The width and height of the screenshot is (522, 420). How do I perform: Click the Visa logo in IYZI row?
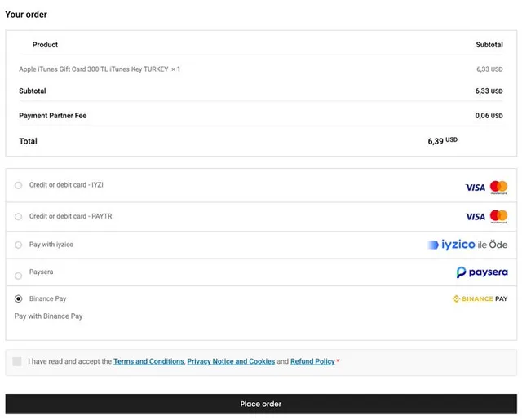coord(475,188)
